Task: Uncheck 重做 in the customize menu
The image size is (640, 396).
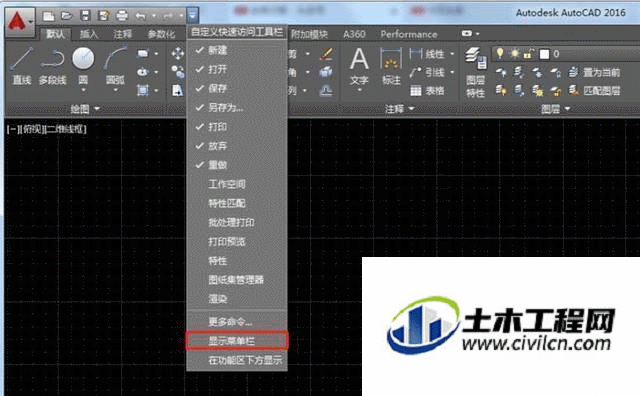Action: tap(237, 165)
